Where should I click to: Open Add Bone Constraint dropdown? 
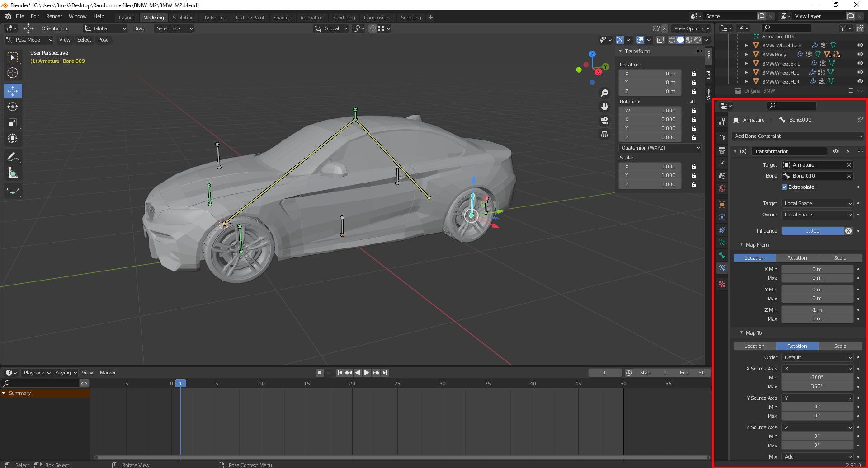coord(797,136)
